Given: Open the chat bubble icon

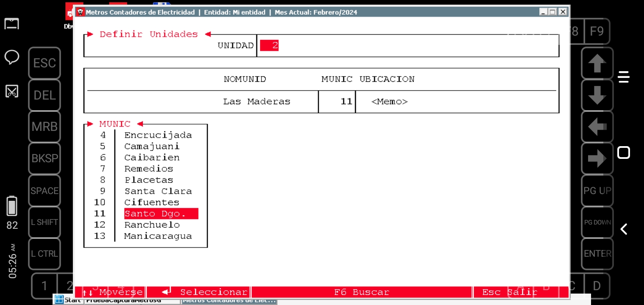Looking at the screenshot, I should [x=12, y=57].
